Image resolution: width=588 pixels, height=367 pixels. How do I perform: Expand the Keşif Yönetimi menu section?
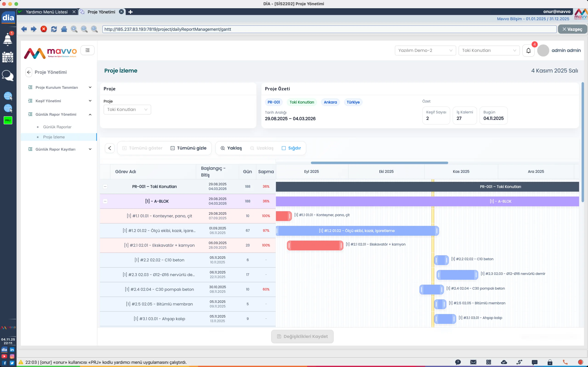click(60, 101)
